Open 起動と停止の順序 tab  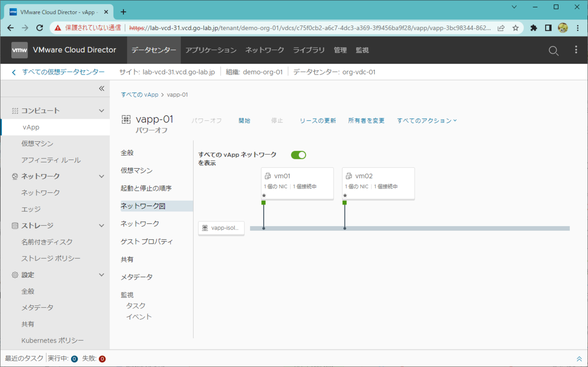146,188
